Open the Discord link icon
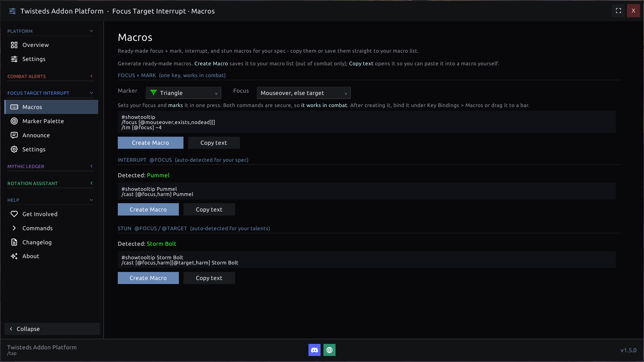The height and width of the screenshot is (362, 644). pos(315,350)
